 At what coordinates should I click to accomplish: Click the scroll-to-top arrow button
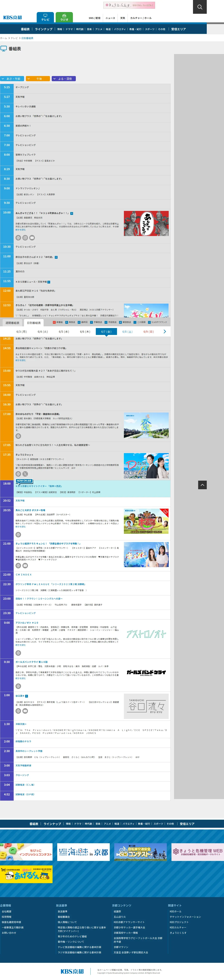(x=202, y=484)
